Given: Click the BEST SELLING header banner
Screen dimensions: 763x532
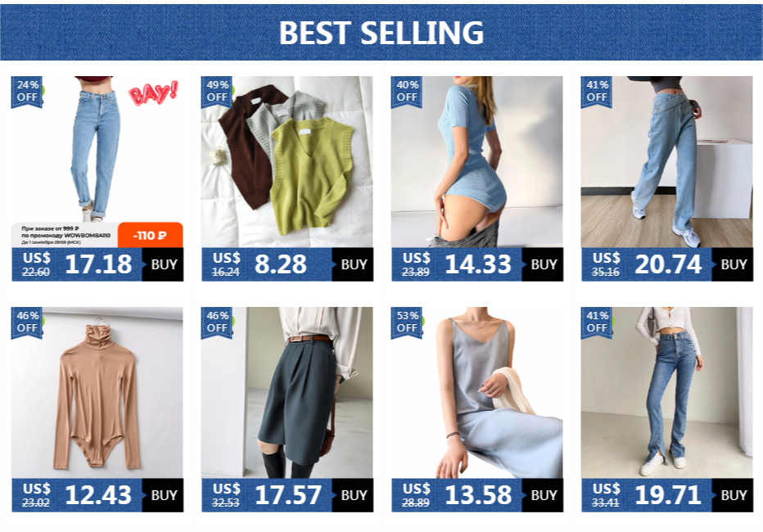Looking at the screenshot, I should pyautogui.click(x=381, y=33).
